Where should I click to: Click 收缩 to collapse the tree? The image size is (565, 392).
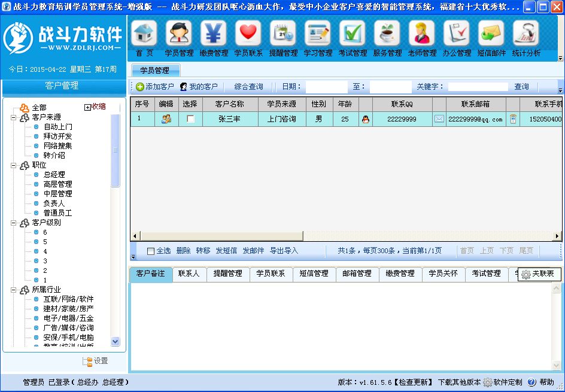point(95,107)
